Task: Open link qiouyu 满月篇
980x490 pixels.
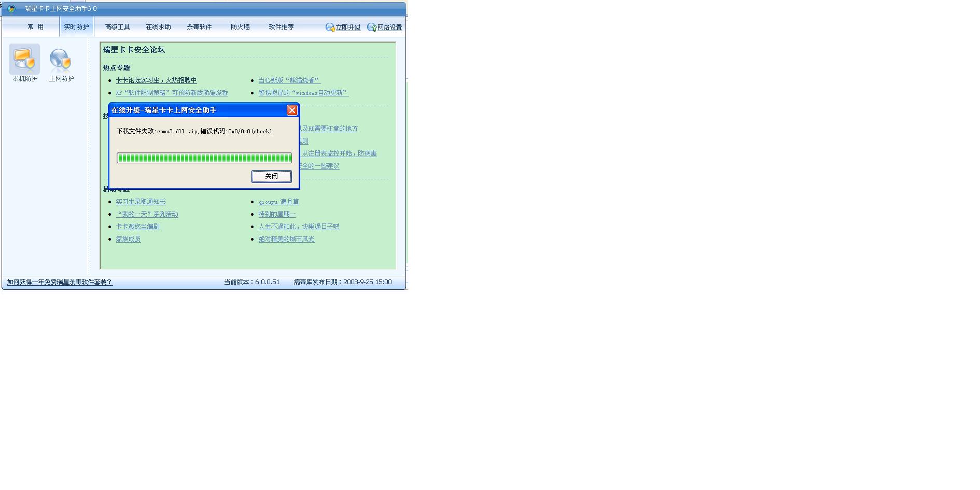Action: [x=278, y=202]
